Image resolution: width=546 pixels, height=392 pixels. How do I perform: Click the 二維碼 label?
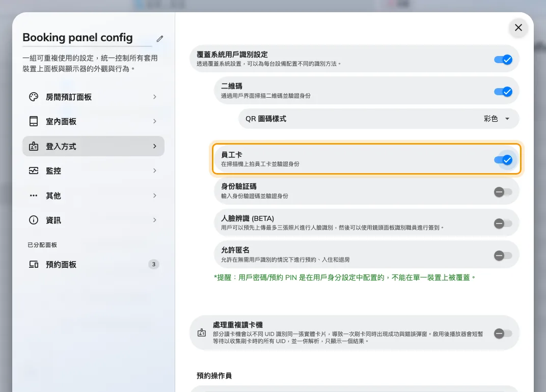pyautogui.click(x=232, y=86)
